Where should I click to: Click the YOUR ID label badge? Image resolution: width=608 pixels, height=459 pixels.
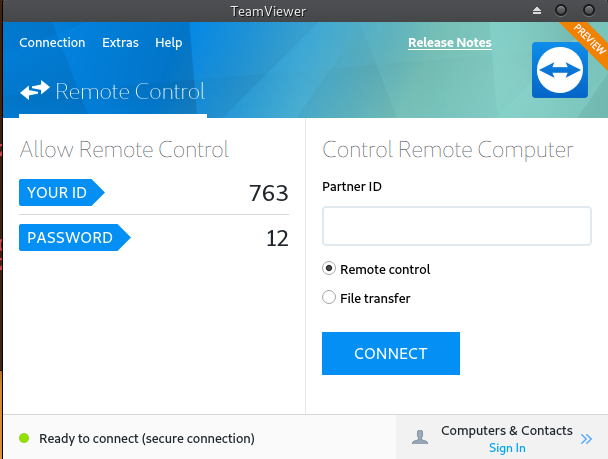pyautogui.click(x=62, y=192)
